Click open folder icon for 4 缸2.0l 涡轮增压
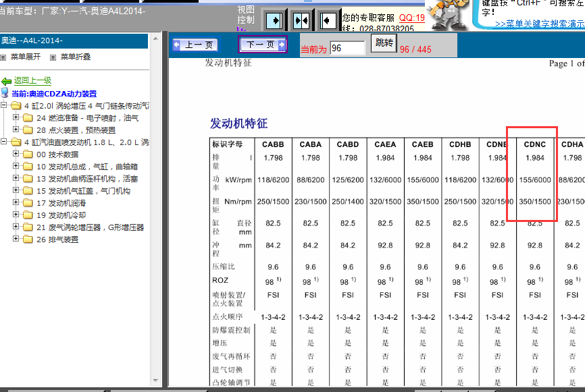The image size is (585, 392). click(x=16, y=106)
